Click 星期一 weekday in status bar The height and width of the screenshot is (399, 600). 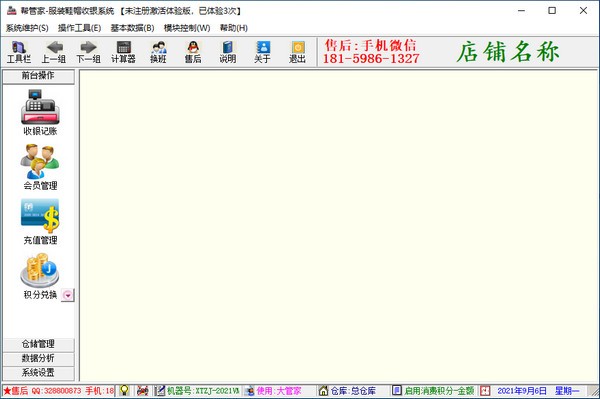pyautogui.click(x=567, y=391)
